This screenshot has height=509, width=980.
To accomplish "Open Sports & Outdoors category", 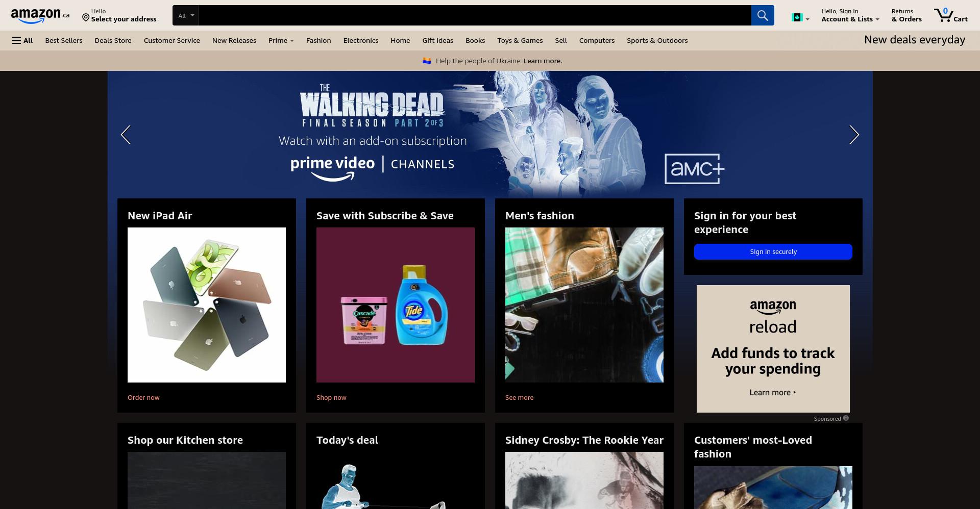I will 657,40.
